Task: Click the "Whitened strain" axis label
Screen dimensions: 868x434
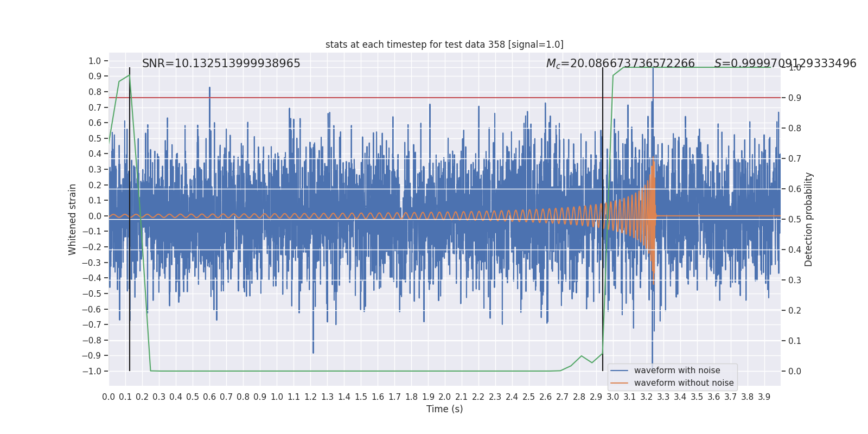Action: (73, 219)
